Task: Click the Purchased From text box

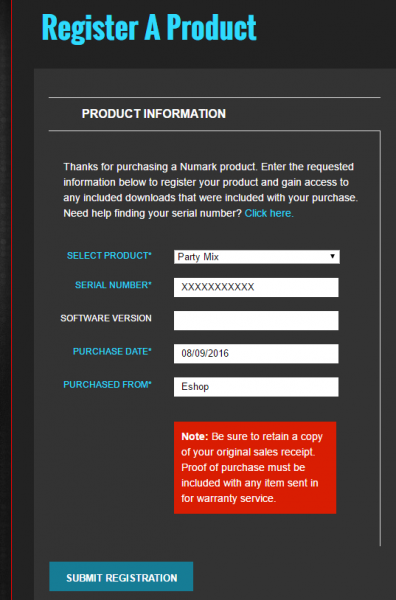Action: (x=256, y=387)
